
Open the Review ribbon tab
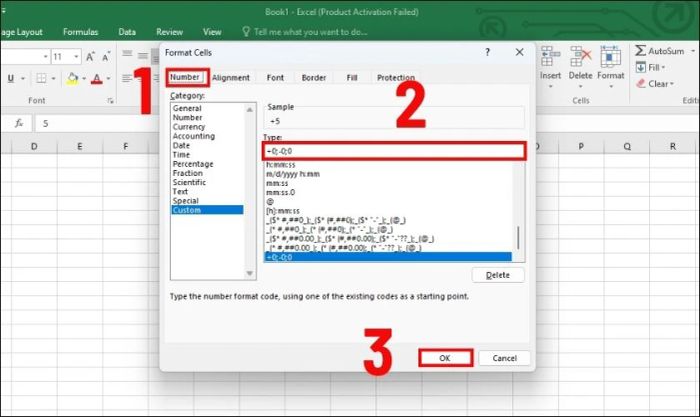169,32
